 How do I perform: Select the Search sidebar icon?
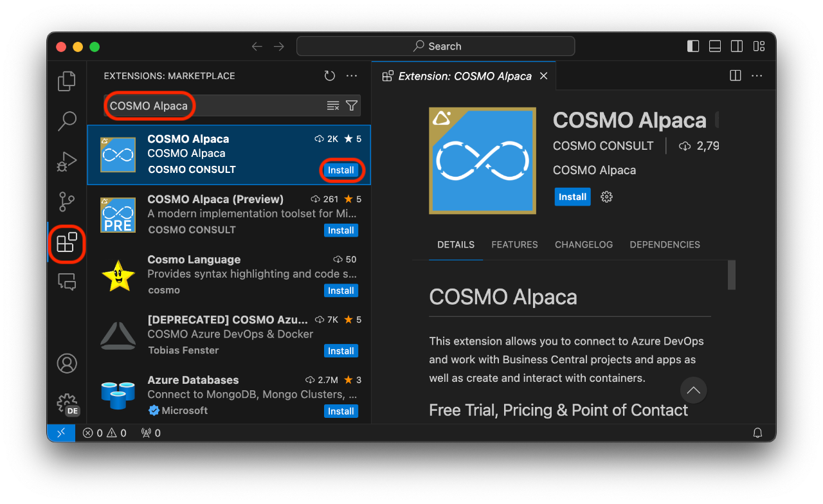(x=67, y=121)
